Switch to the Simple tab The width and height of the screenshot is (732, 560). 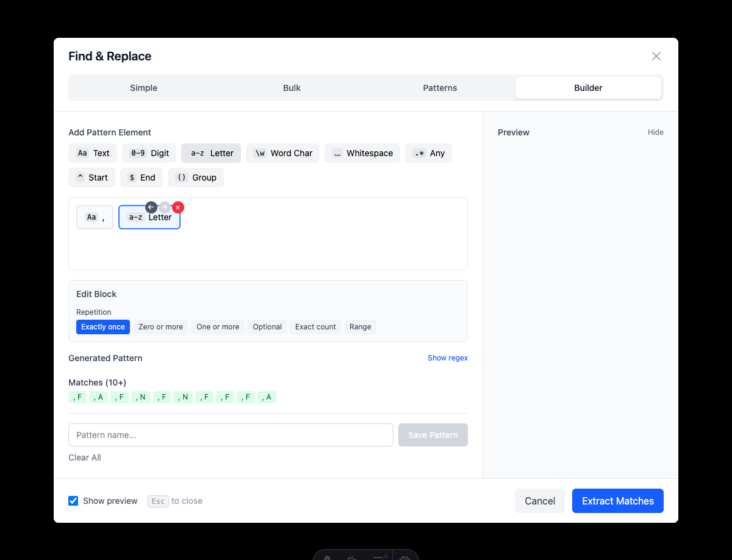[x=143, y=87]
